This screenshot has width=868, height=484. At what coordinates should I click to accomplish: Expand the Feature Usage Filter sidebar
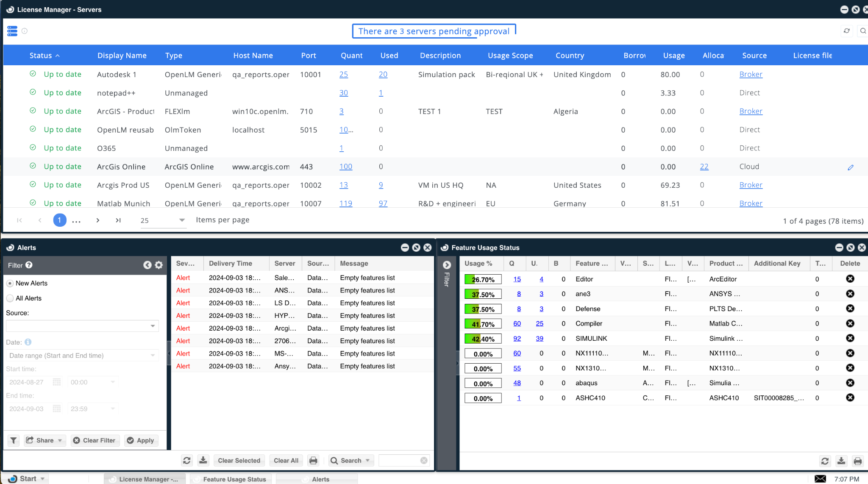[x=447, y=265]
